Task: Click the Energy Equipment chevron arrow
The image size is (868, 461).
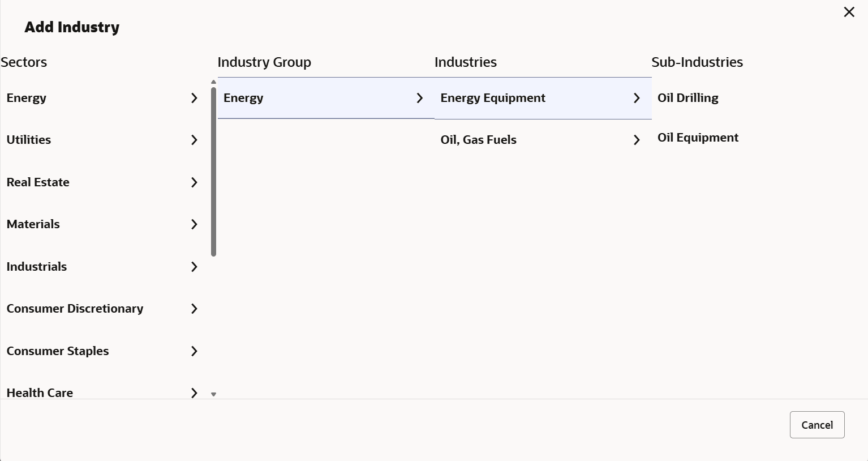Action: pos(637,98)
